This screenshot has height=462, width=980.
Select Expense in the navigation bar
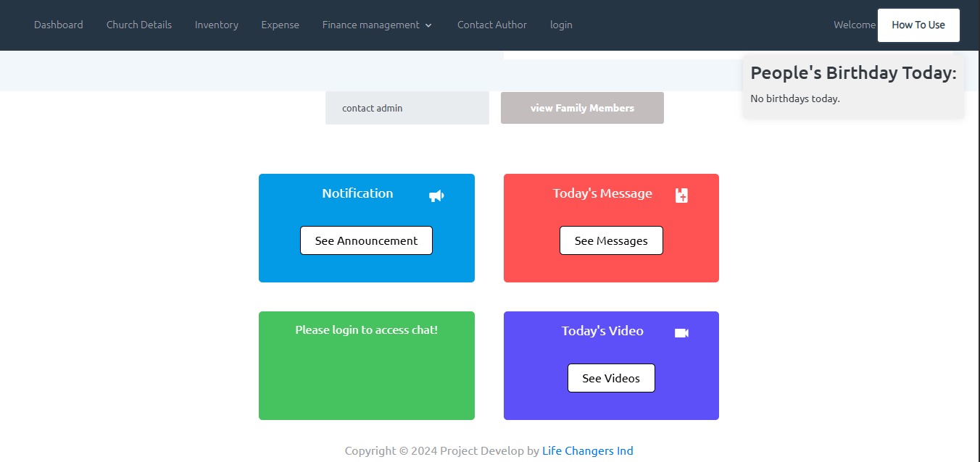click(x=281, y=25)
